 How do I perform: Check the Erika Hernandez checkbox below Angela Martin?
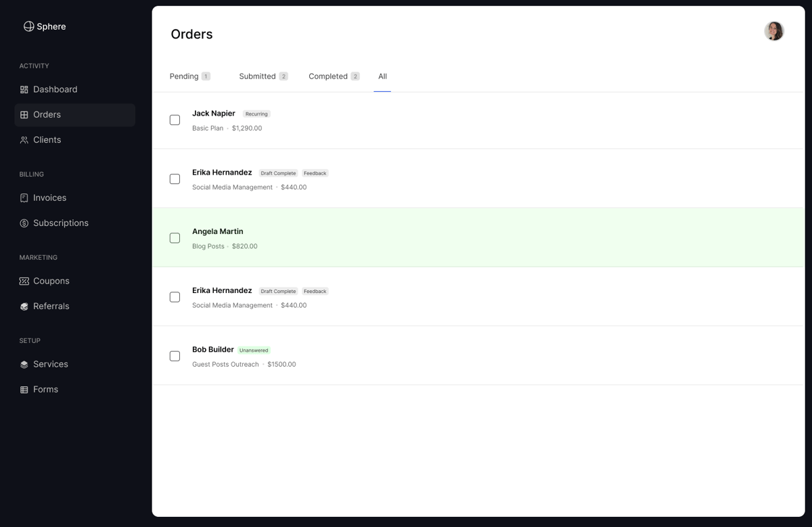point(175,297)
